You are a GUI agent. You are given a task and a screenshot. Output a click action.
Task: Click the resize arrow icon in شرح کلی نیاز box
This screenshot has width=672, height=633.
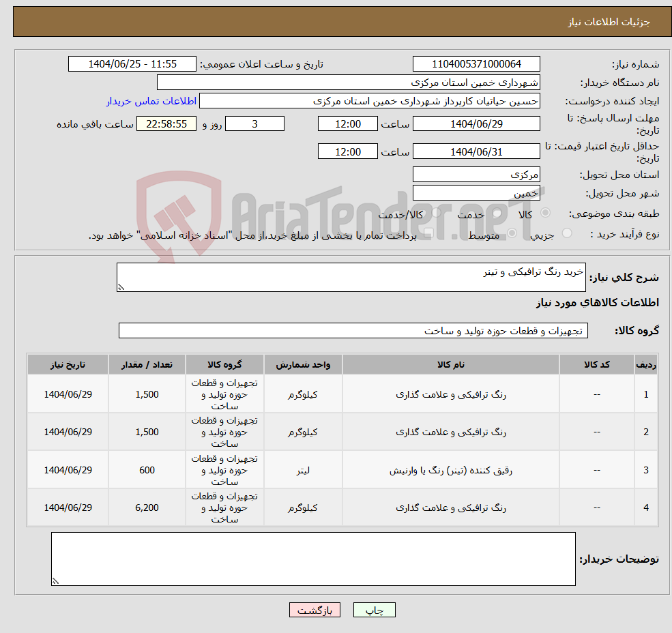point(121,286)
